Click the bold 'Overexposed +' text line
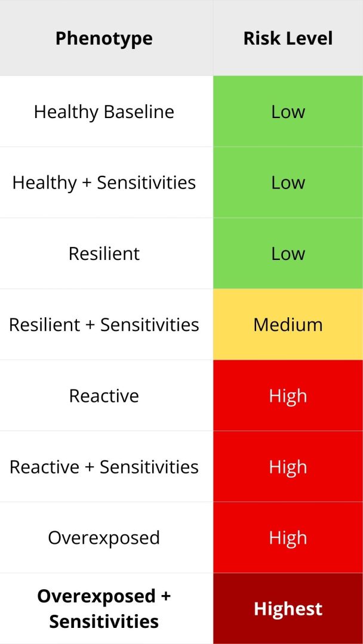 click(x=104, y=596)
